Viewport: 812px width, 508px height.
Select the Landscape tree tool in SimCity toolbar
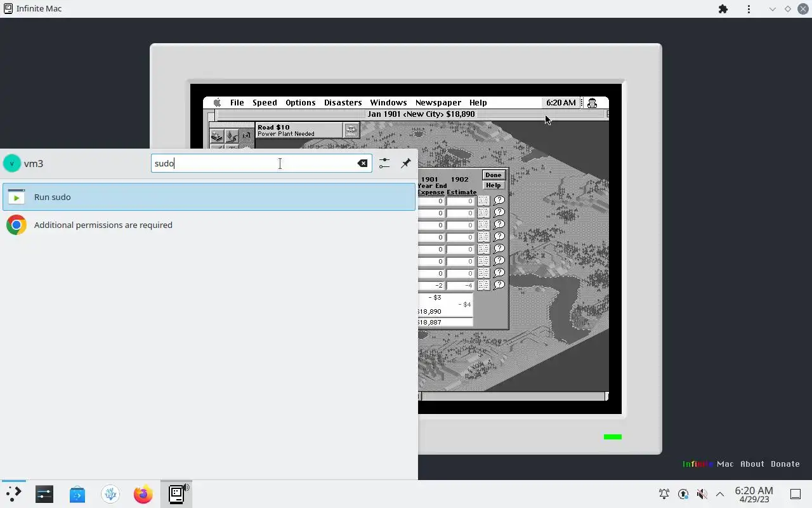pos(231,136)
